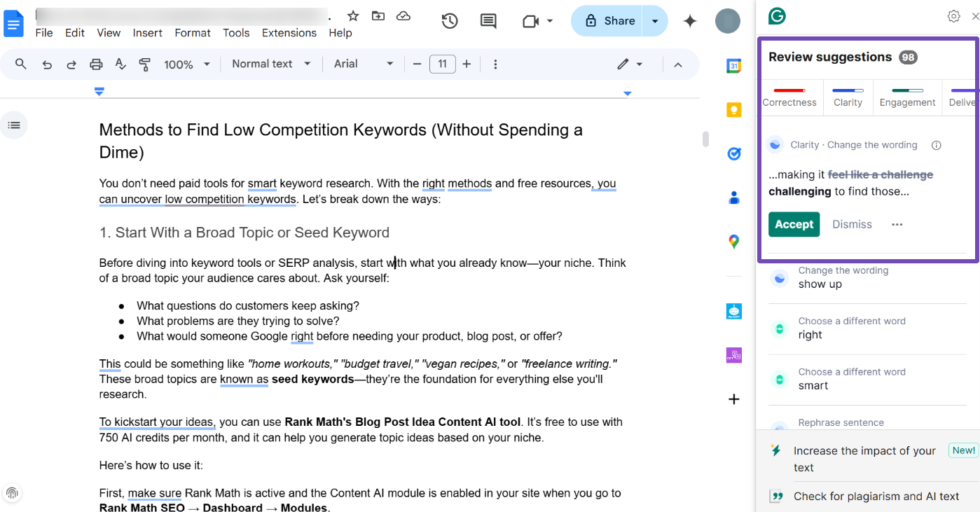Select the paint format tool
Viewport: 980px width, 512px height.
(144, 64)
